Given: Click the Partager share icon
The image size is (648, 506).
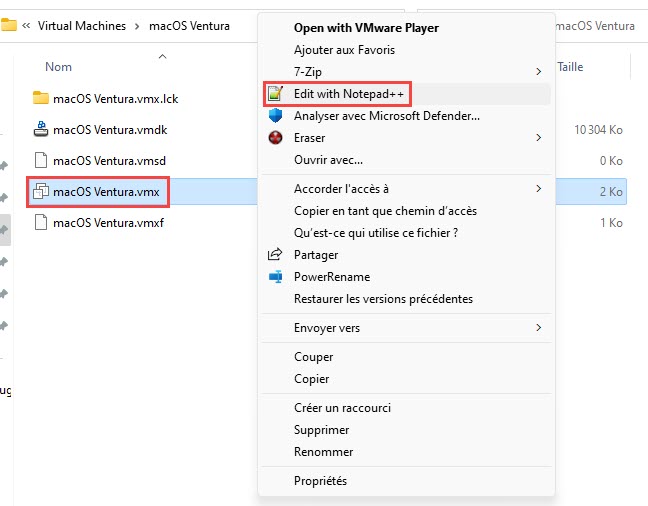Looking at the screenshot, I should [275, 255].
